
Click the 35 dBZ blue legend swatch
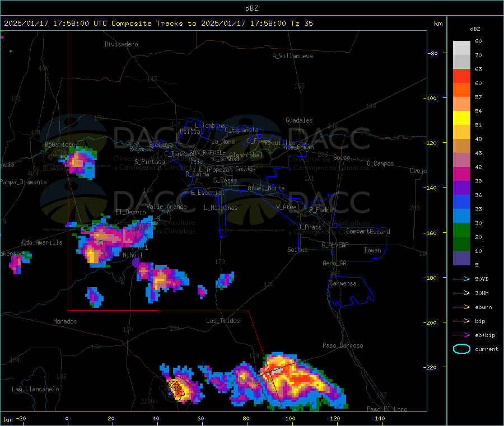[461, 202]
